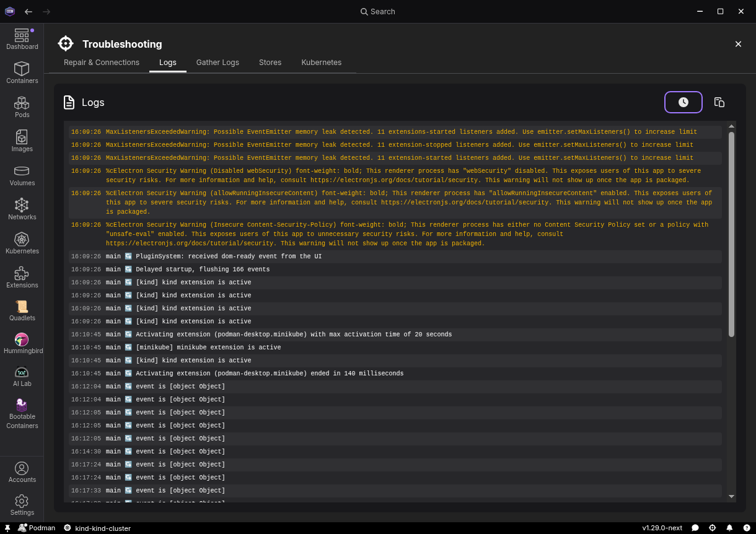
Task: Navigate to Volumes
Action: click(x=22, y=175)
